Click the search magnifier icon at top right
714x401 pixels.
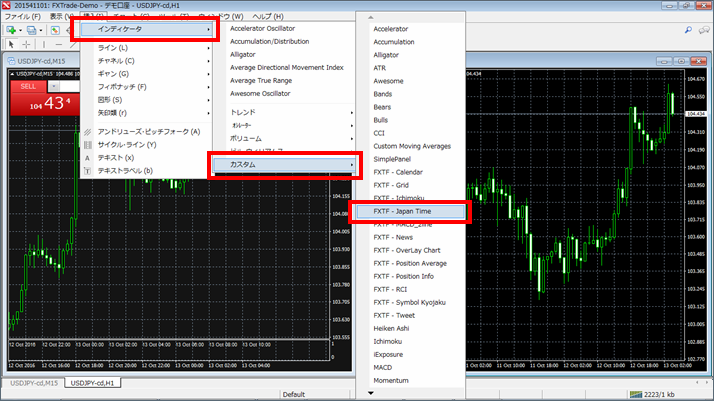tap(688, 30)
